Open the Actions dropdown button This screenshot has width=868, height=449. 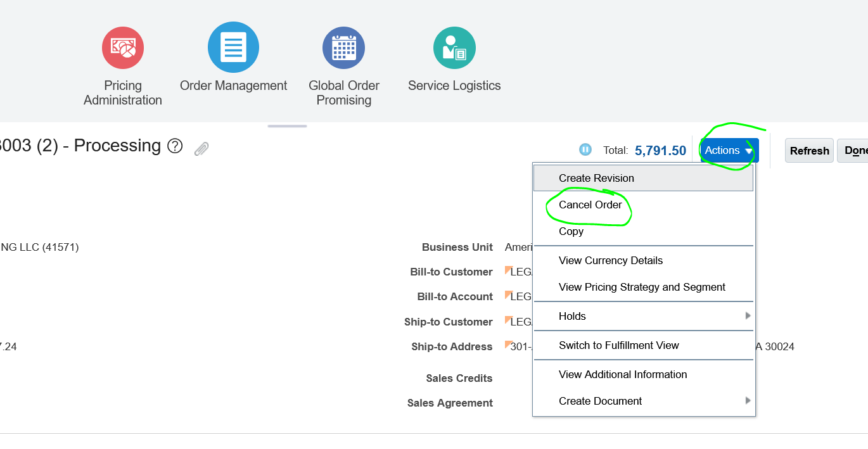click(729, 151)
